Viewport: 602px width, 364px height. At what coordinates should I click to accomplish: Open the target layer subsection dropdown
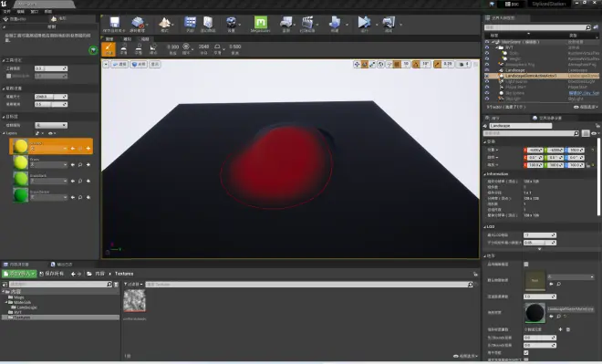51,125
